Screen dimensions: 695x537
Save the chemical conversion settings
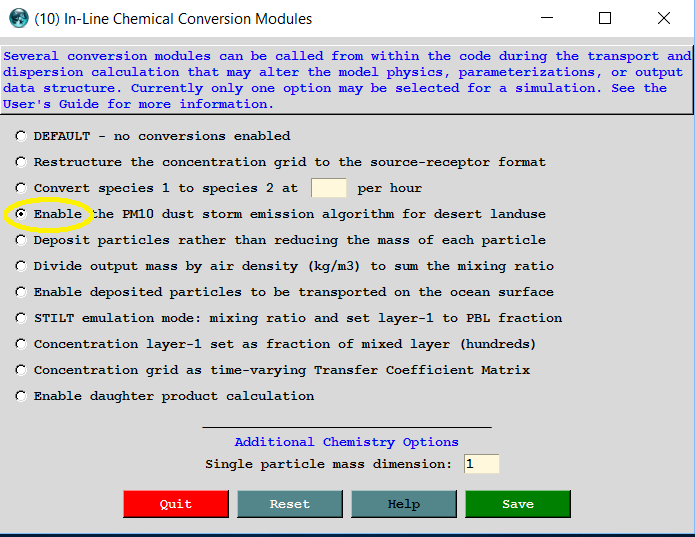pos(517,504)
